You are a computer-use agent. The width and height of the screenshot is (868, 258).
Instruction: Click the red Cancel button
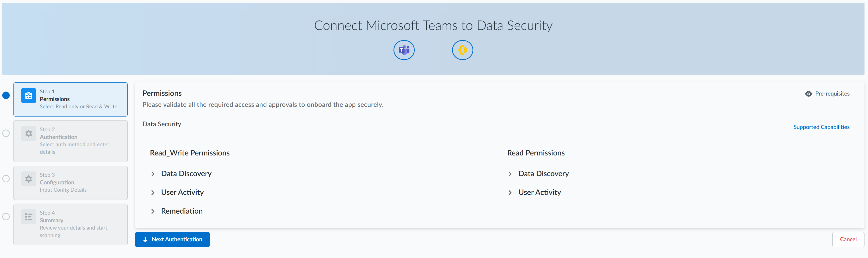click(x=848, y=240)
